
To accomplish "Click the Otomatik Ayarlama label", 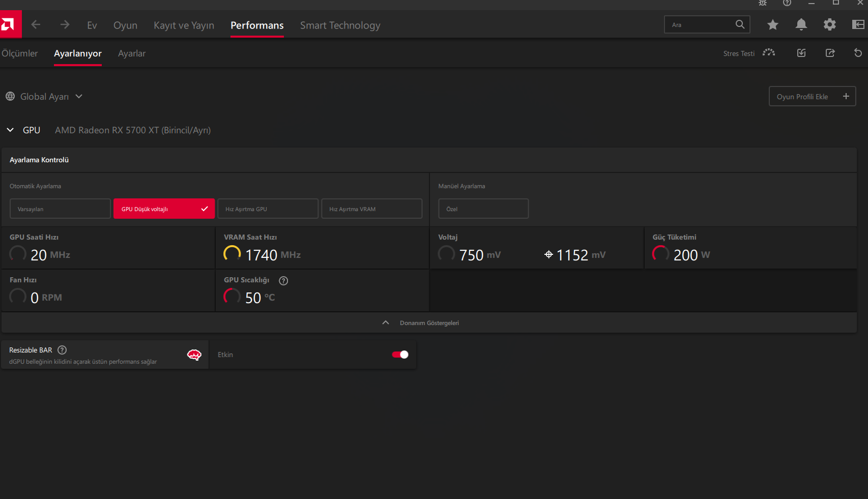I will coord(35,186).
